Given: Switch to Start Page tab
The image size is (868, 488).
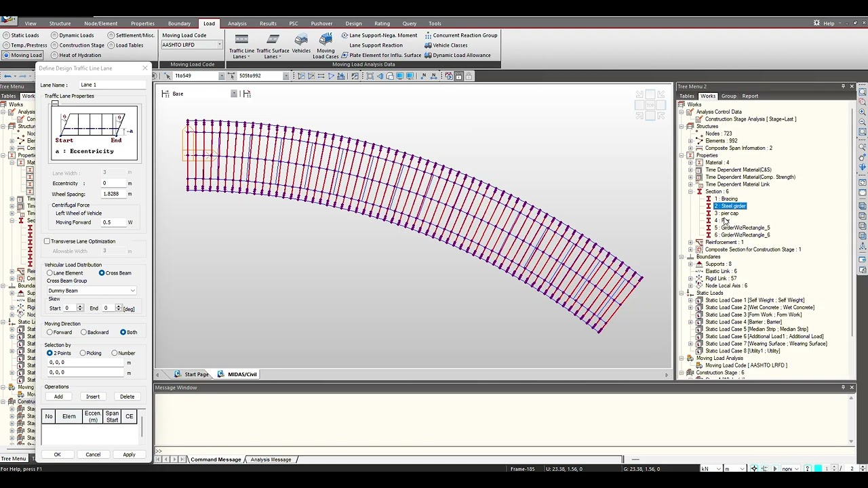Looking at the screenshot, I should click(193, 374).
